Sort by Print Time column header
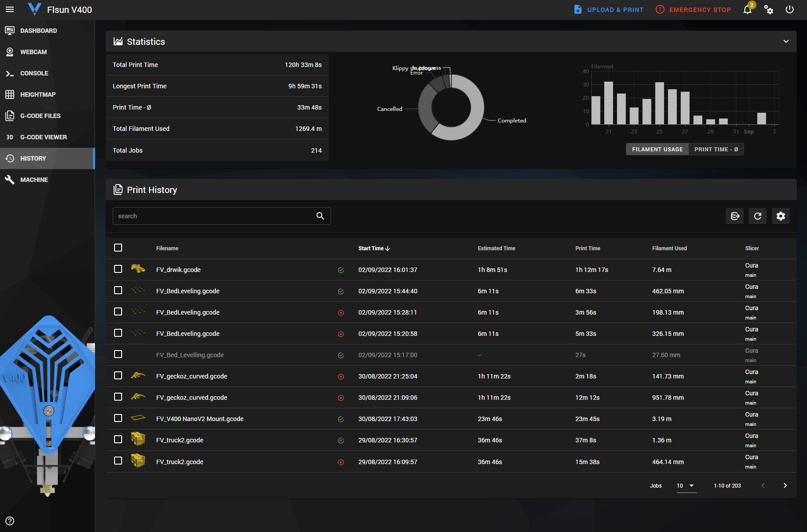The width and height of the screenshot is (807, 532). pos(588,248)
